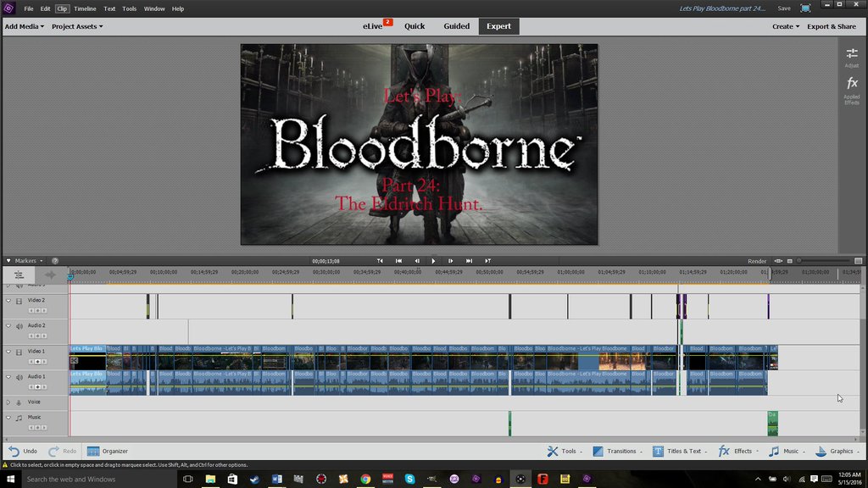Fit the timeline to the visible area
Viewport: 868px width, 488px height.
(x=778, y=261)
